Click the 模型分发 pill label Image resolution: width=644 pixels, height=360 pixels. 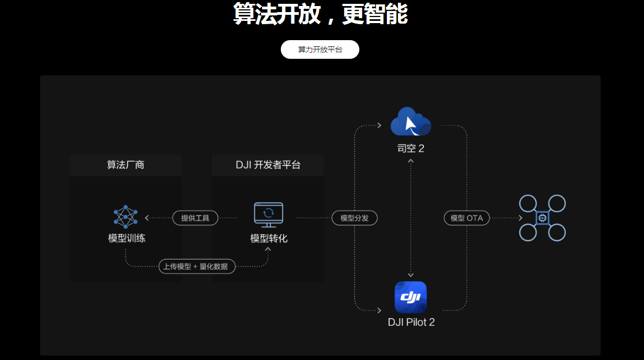click(354, 218)
